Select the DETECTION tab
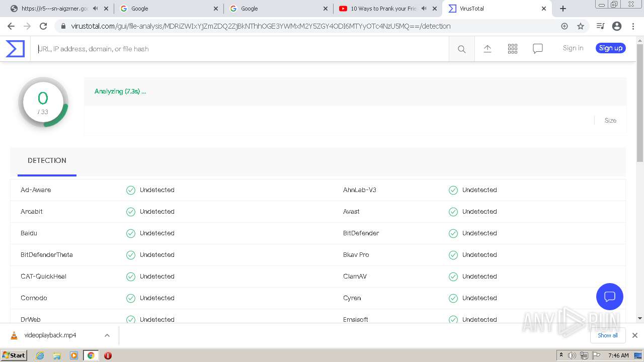Screen dimensions: 644x362 click(x=47, y=161)
